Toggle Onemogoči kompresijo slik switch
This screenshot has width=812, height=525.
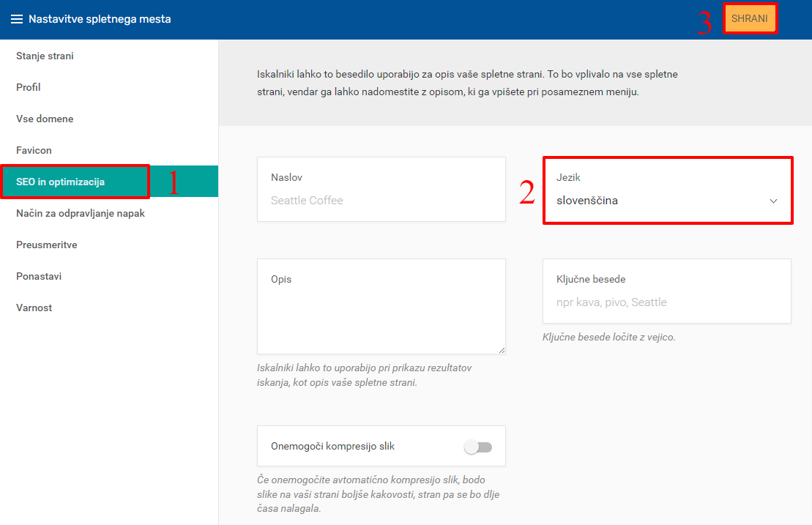(478, 447)
